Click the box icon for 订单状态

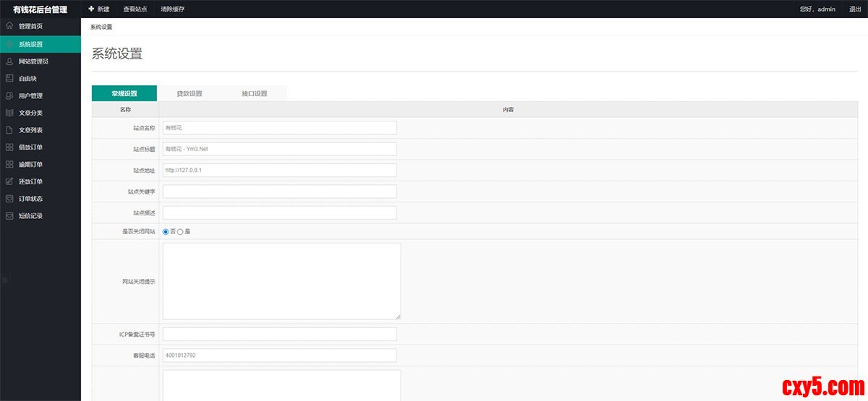(x=9, y=198)
